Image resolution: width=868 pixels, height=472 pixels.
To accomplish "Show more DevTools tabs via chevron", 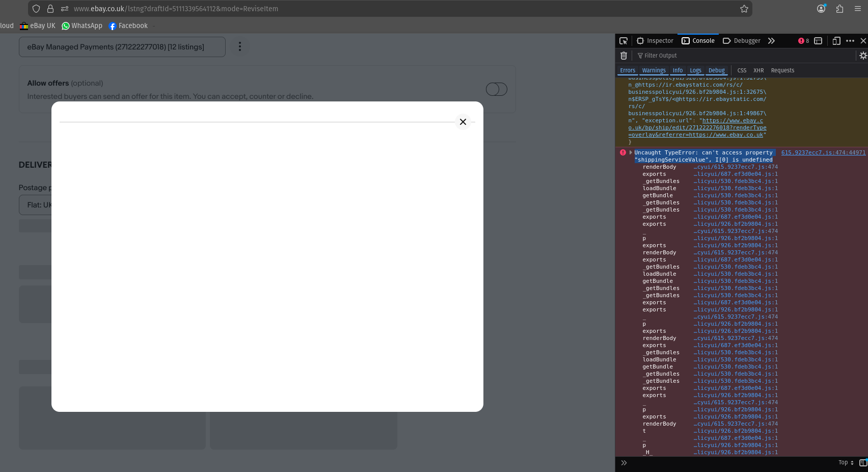I will click(771, 41).
